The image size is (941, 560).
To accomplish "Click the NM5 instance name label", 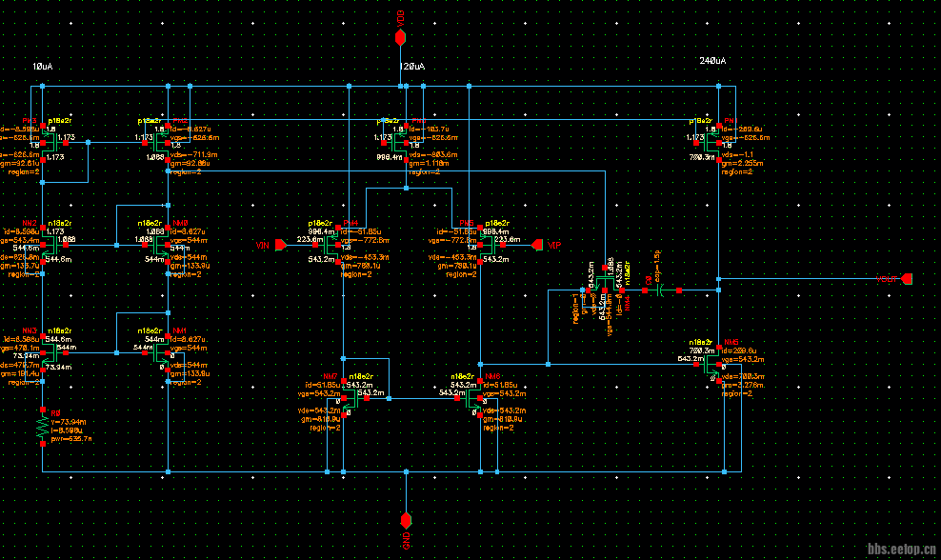I will click(x=731, y=342).
